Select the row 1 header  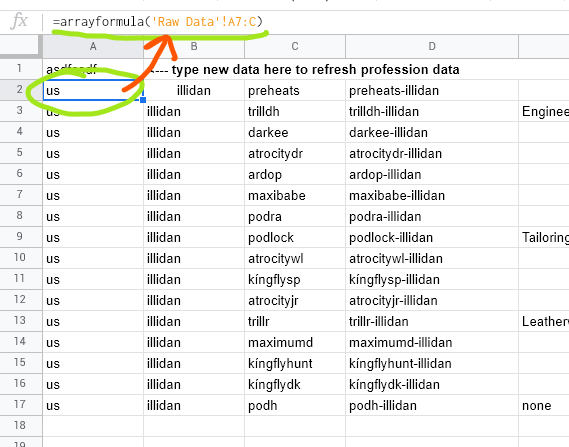point(21,69)
